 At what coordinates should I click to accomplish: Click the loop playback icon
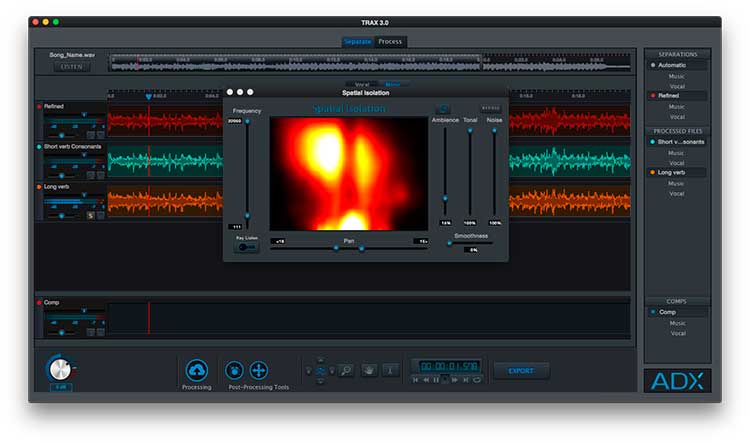(x=476, y=380)
